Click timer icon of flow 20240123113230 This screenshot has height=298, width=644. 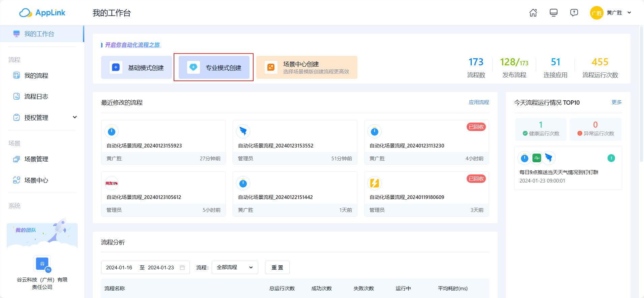pos(375,131)
